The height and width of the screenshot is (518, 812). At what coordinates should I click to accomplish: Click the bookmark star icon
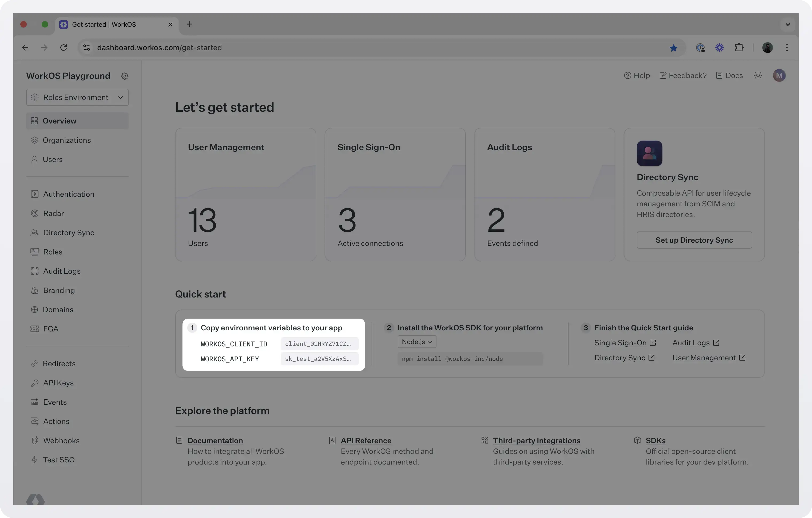(673, 48)
